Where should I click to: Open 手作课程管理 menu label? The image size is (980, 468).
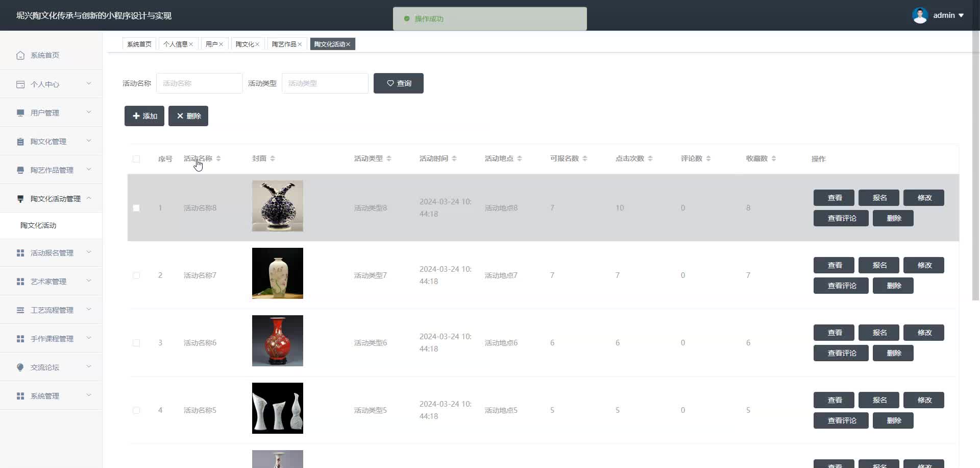[52, 339]
